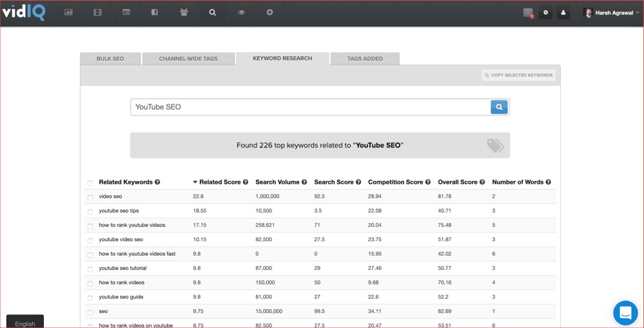Open the English language selector
The width and height of the screenshot is (644, 328).
(x=25, y=322)
